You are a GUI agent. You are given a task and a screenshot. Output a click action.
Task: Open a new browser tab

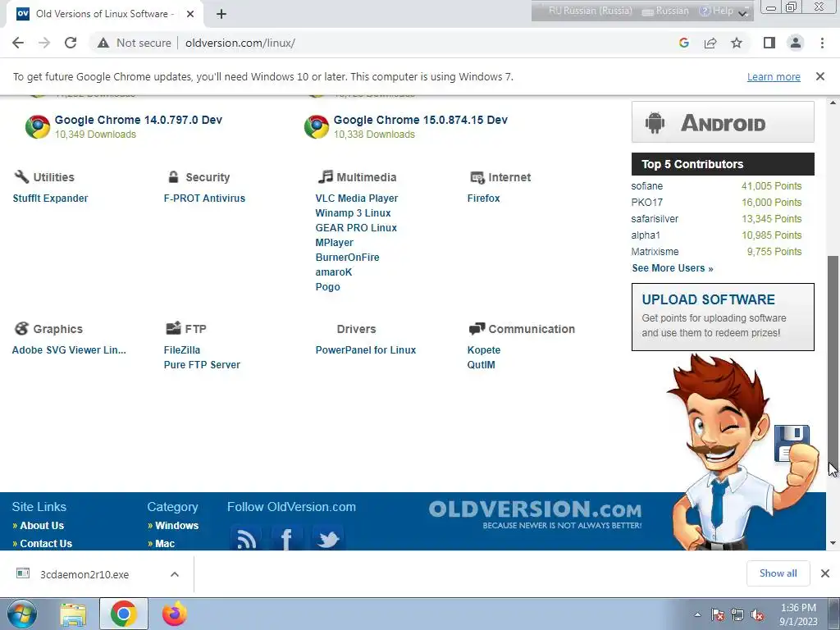(x=221, y=14)
